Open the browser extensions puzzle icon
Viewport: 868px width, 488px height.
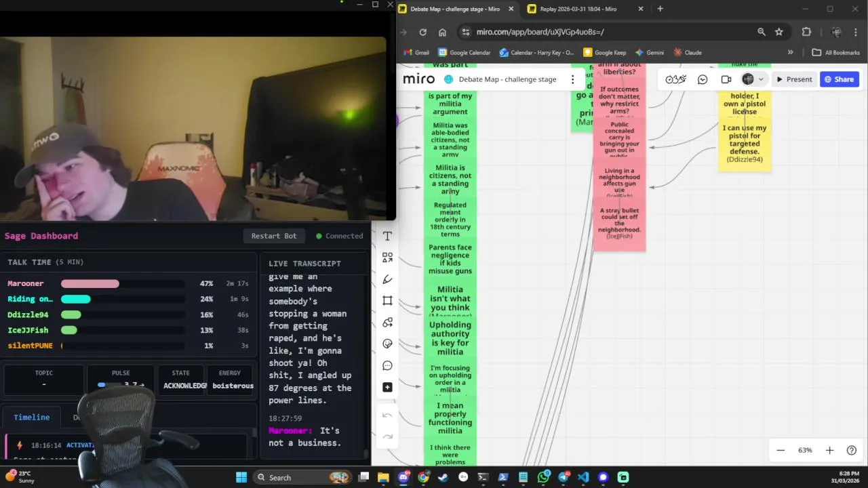pyautogui.click(x=806, y=32)
